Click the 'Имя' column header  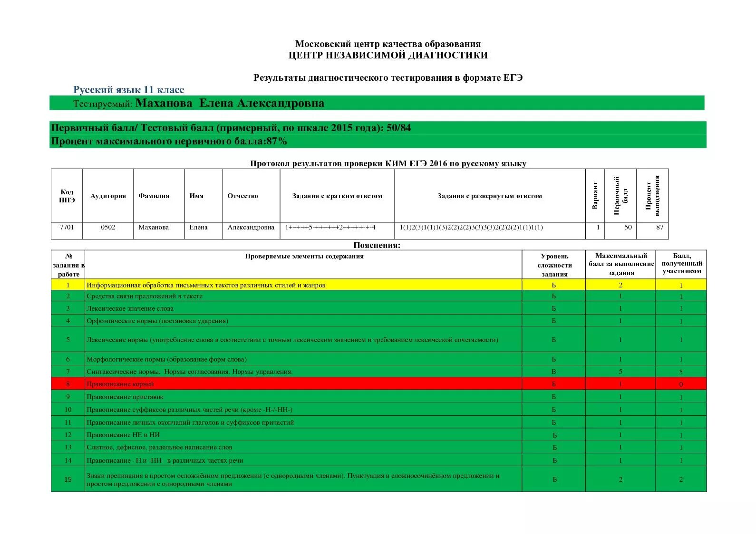pos(204,196)
